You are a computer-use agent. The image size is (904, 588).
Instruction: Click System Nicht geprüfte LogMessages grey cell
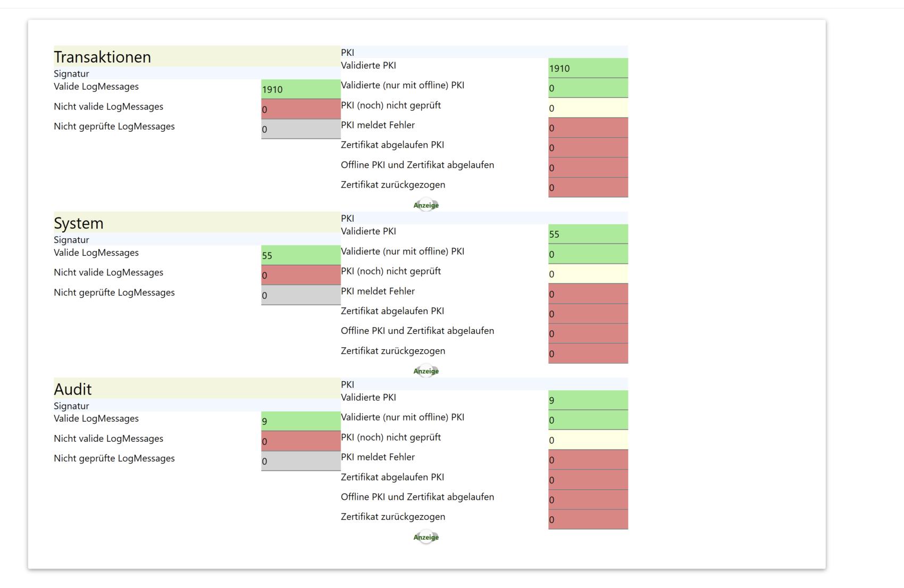[301, 295]
